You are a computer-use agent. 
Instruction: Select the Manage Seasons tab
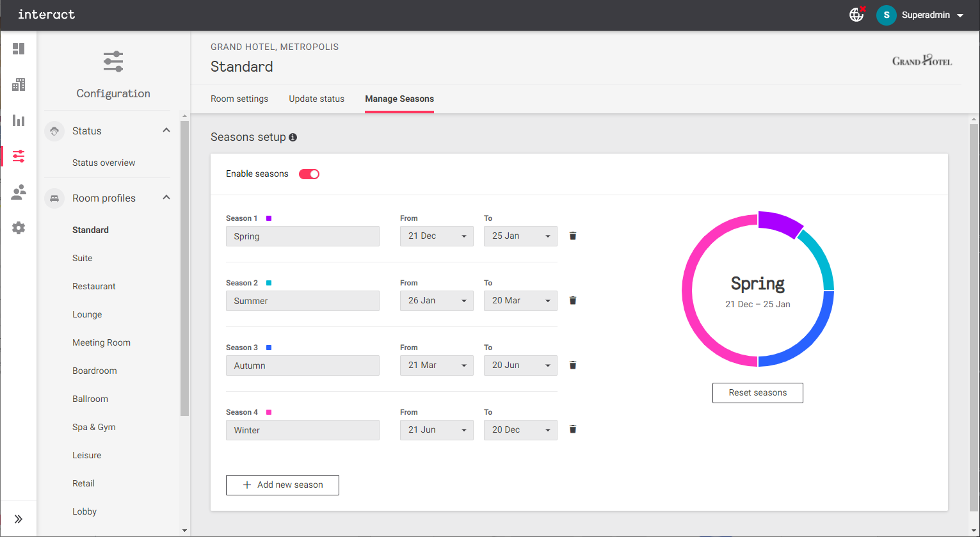click(x=399, y=99)
